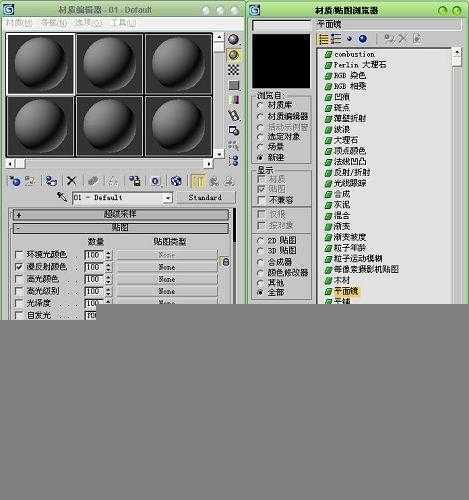This screenshot has height=500, width=469.
Task: Click the map browser list scrollbar up arrow
Action: 457,52
